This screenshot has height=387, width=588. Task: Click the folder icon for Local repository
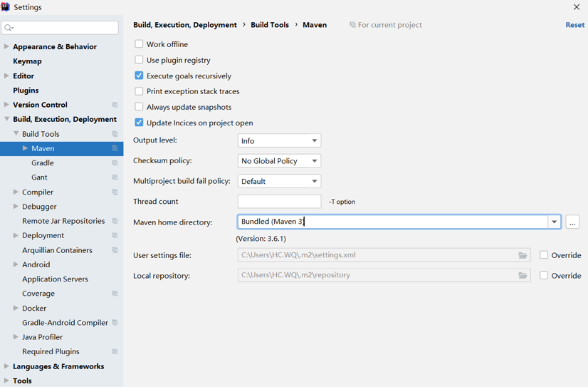[x=523, y=275]
